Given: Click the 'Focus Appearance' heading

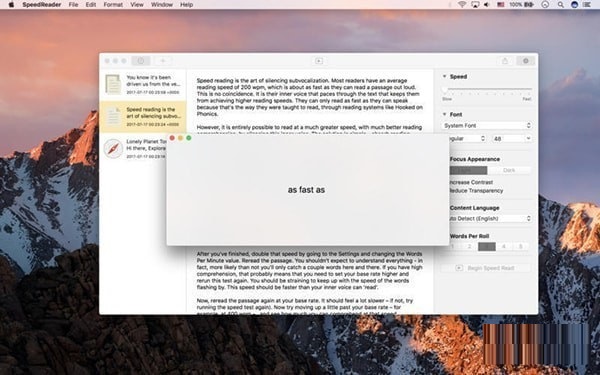Looking at the screenshot, I should tap(475, 159).
